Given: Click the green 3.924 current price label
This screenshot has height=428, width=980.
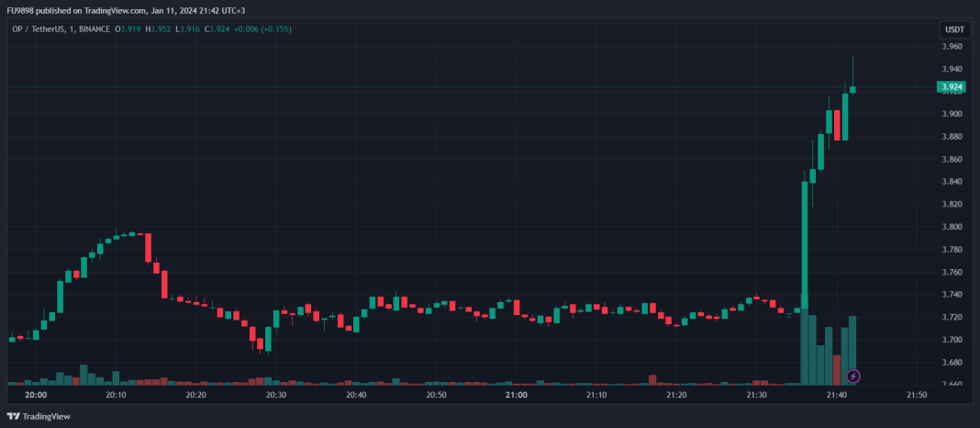Looking at the screenshot, I should [x=951, y=87].
